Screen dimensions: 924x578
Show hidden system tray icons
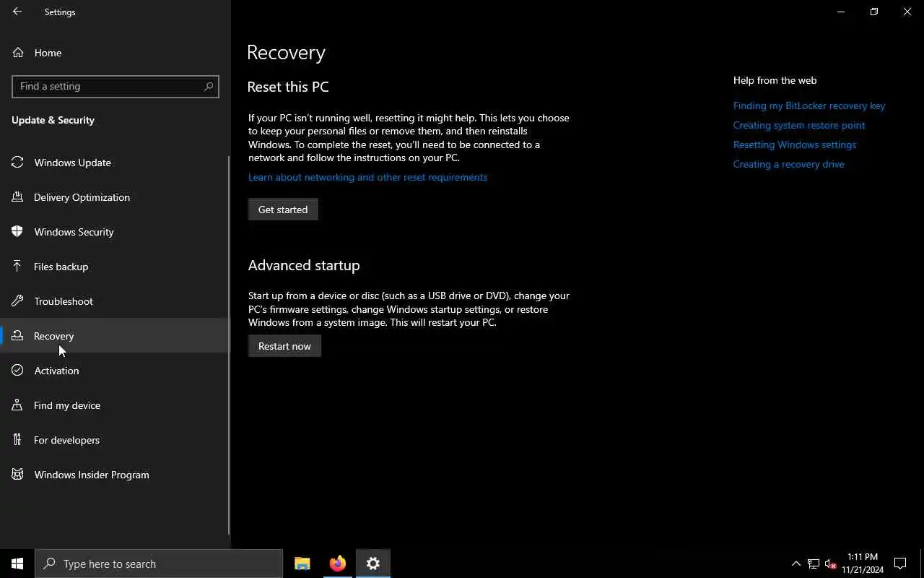coord(796,564)
